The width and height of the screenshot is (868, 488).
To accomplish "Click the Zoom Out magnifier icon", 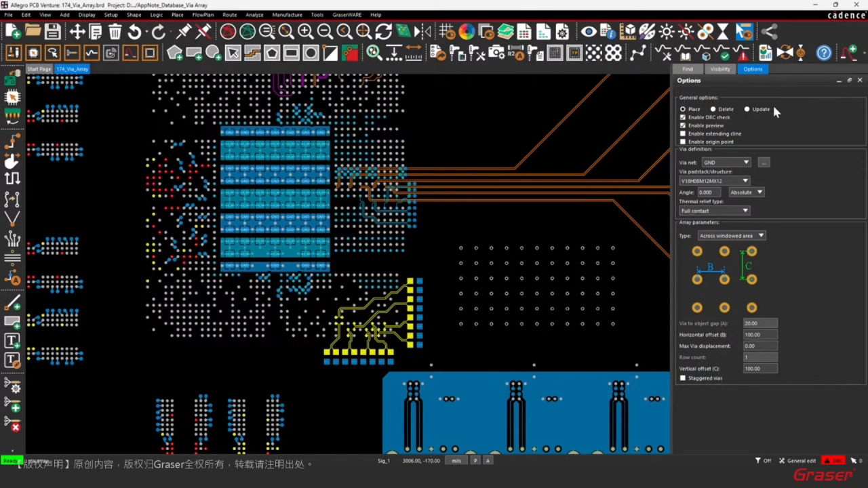I will click(325, 31).
